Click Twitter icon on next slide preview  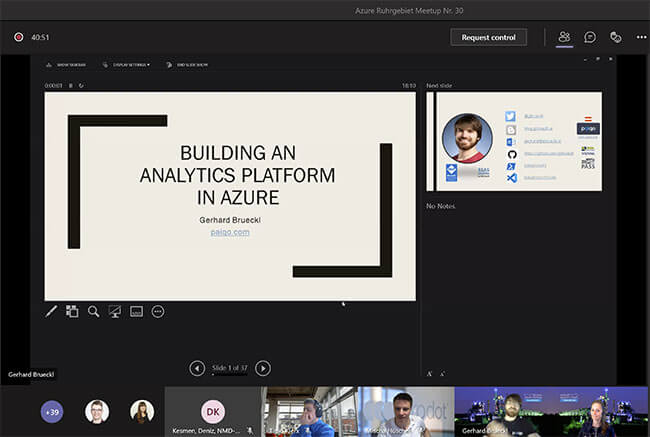[x=510, y=116]
